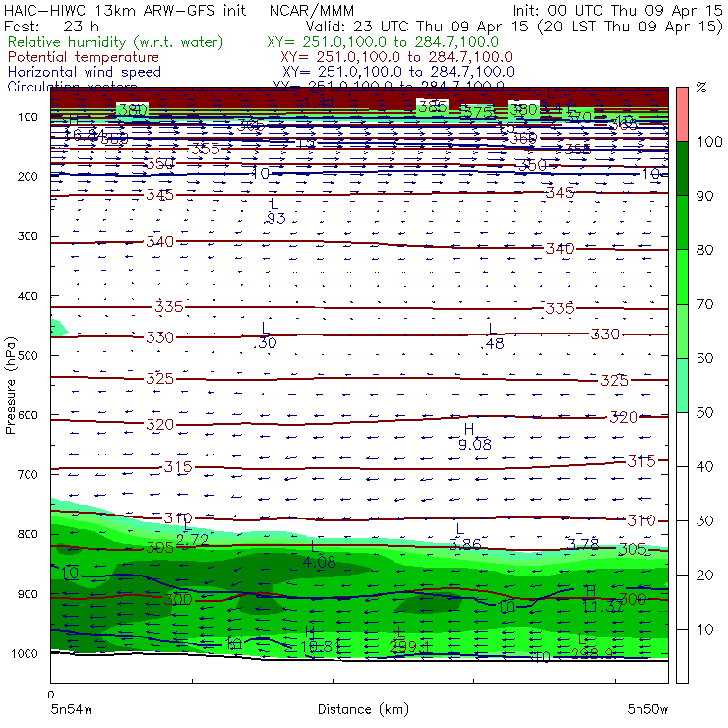Click the low wind value '3.78'
Image resolution: width=728 pixels, height=728 pixels.
[x=583, y=544]
